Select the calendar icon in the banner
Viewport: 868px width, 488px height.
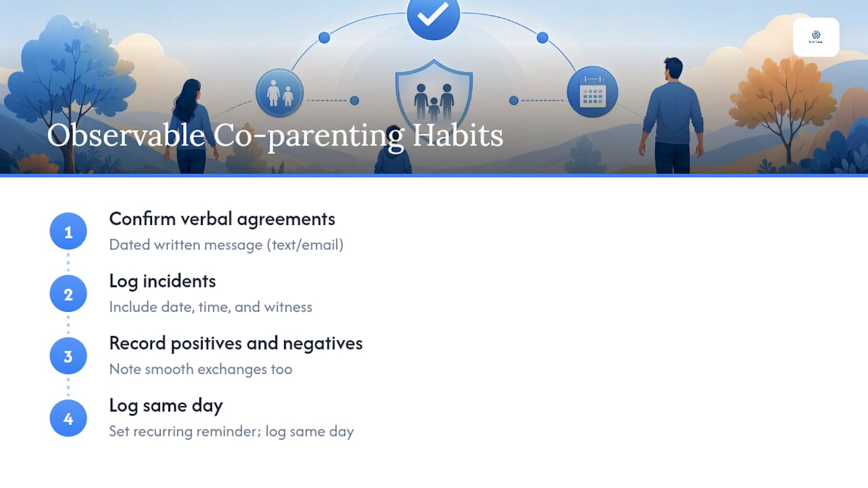click(x=592, y=92)
